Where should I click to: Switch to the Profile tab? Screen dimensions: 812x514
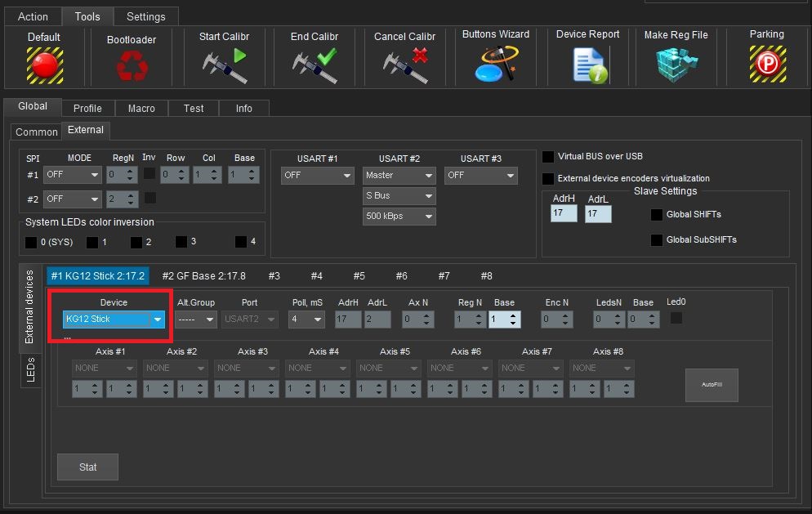[x=87, y=108]
